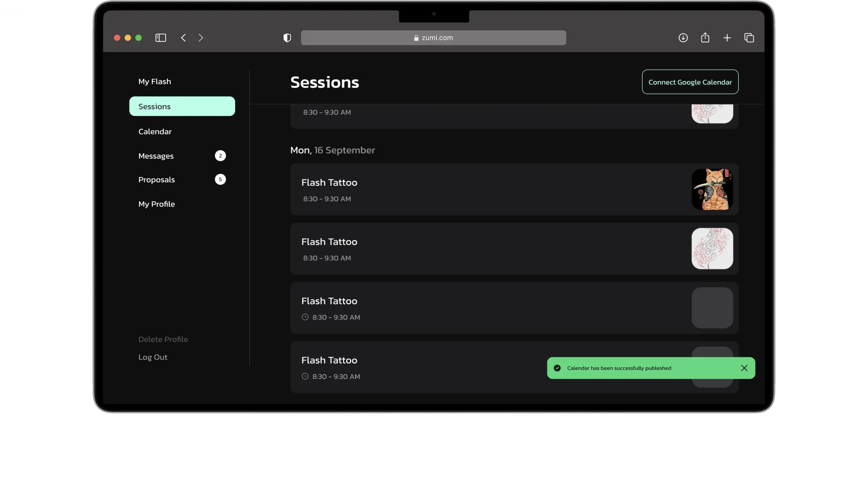Open a new tab with plus icon
The image size is (868, 488).
727,38
